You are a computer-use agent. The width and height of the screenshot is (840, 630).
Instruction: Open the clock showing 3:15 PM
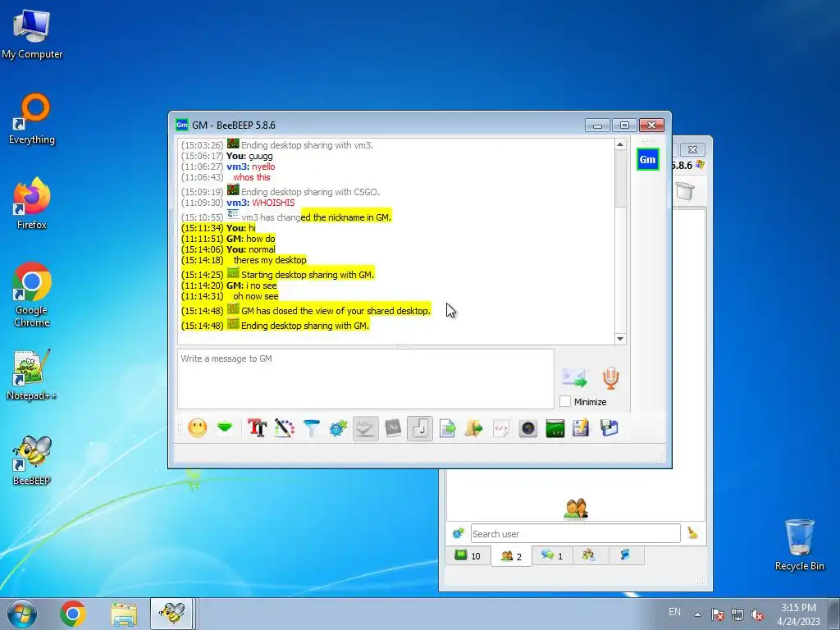[798, 614]
